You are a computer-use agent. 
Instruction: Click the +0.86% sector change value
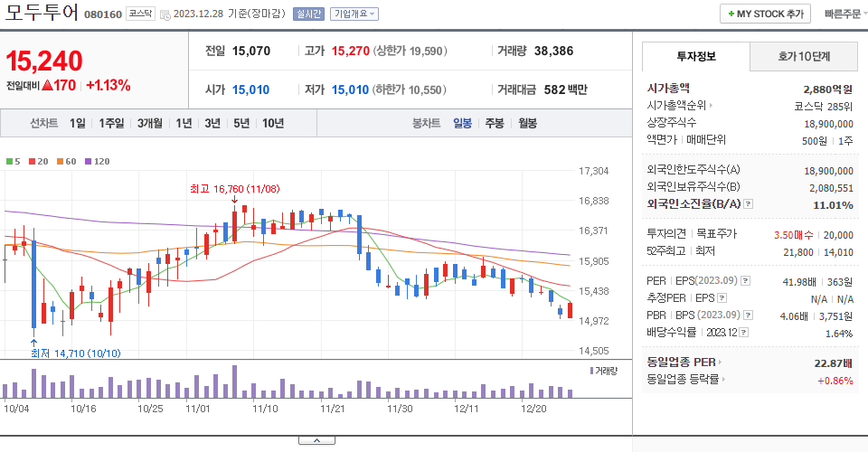point(835,381)
